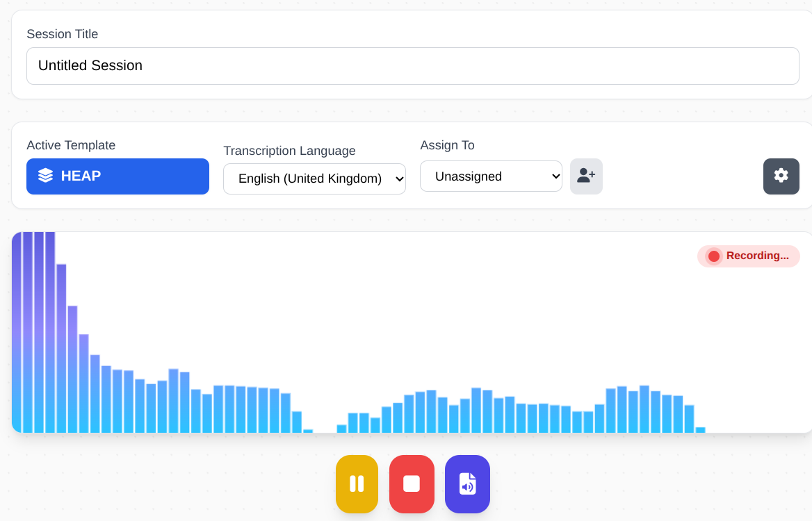The height and width of the screenshot is (521, 812).
Task: Click the Assign To label
Action: 447,145
